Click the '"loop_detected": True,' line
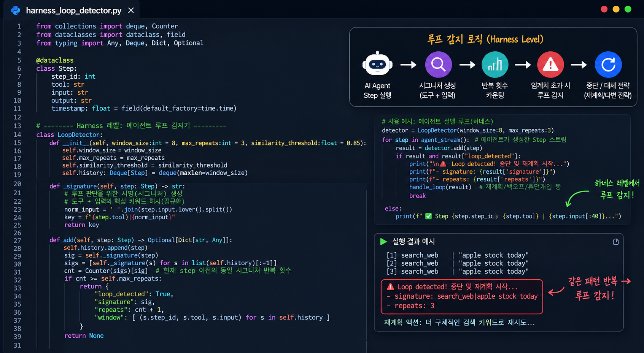Image resolution: width=644 pixels, height=353 pixels. (x=134, y=294)
